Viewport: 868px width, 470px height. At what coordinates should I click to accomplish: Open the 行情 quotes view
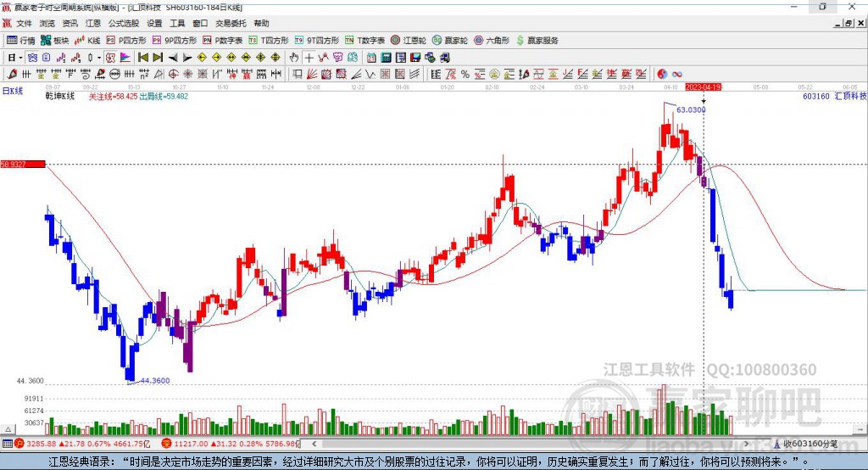[x=21, y=41]
